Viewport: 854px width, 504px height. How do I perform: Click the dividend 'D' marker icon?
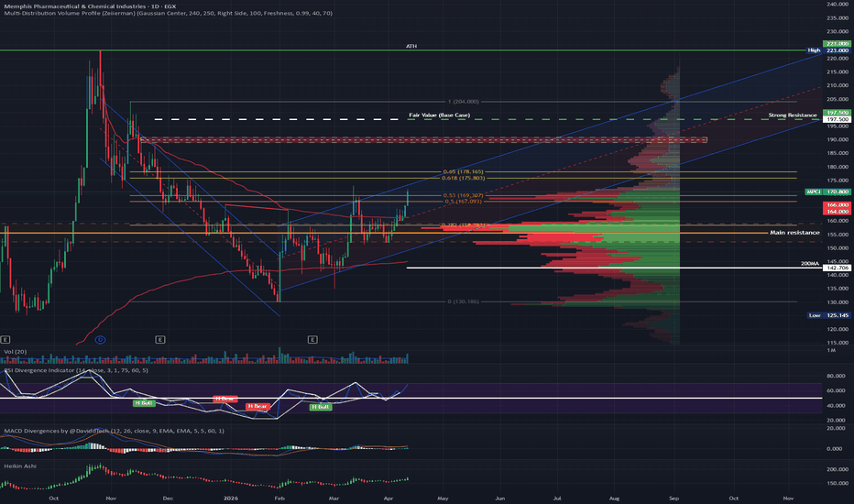pyautogui.click(x=100, y=339)
